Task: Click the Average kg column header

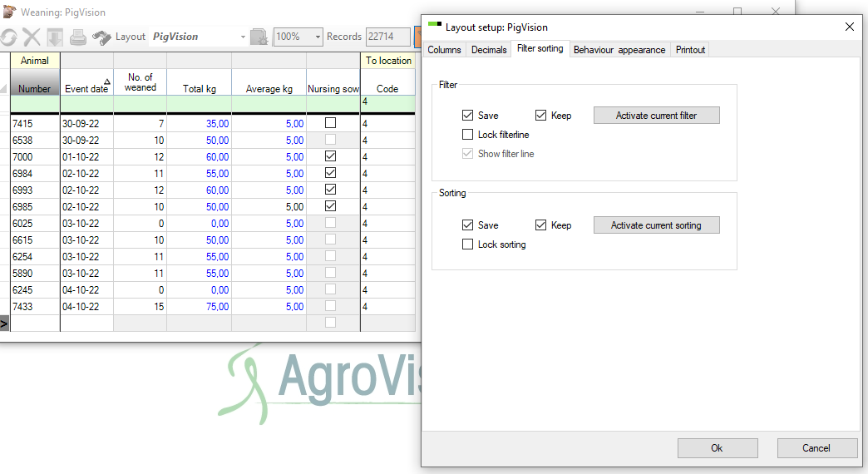Action: [269, 82]
